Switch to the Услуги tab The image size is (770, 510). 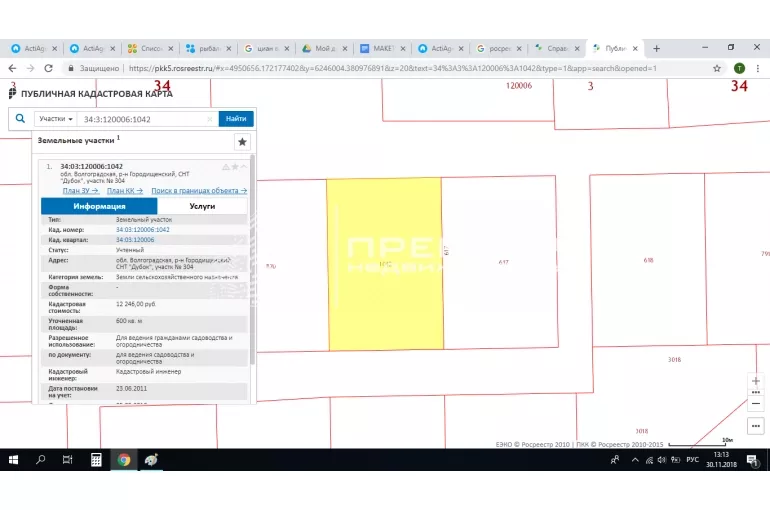click(202, 206)
